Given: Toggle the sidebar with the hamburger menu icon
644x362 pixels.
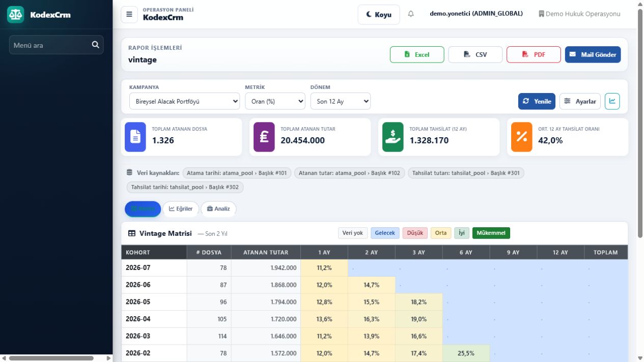Looking at the screenshot, I should coord(129,14).
